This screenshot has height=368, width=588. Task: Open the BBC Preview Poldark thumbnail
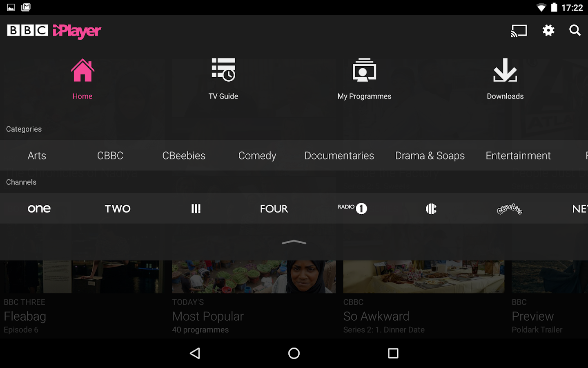[550, 277]
